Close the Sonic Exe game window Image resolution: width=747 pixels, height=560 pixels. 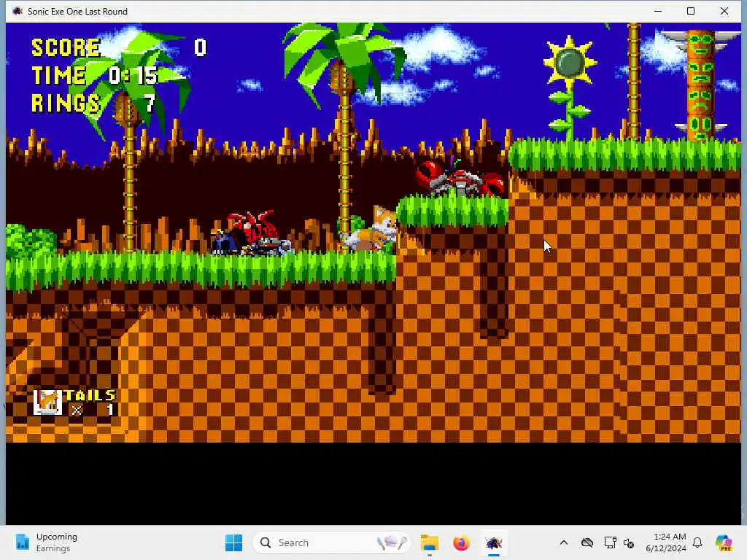click(x=724, y=11)
